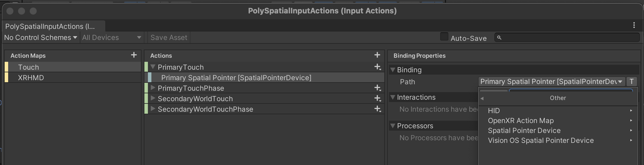
Task: Add a new action map with plus icon
Action: point(134,55)
